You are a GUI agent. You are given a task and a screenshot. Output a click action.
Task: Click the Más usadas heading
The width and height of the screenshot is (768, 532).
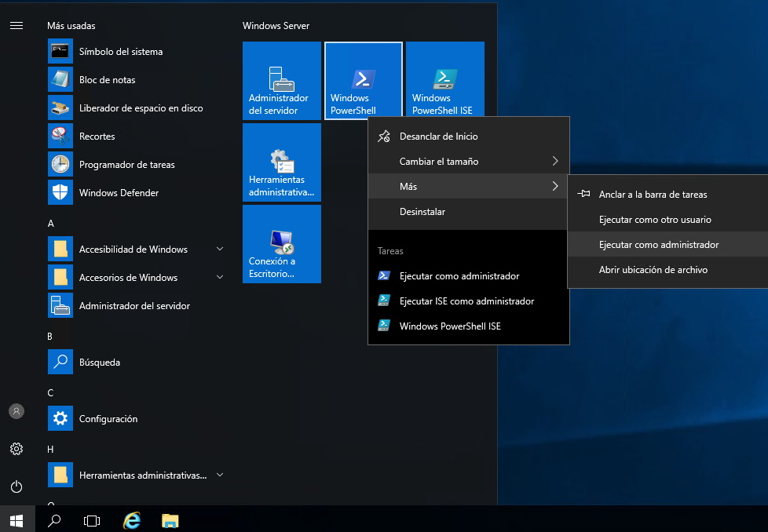pyautogui.click(x=71, y=25)
